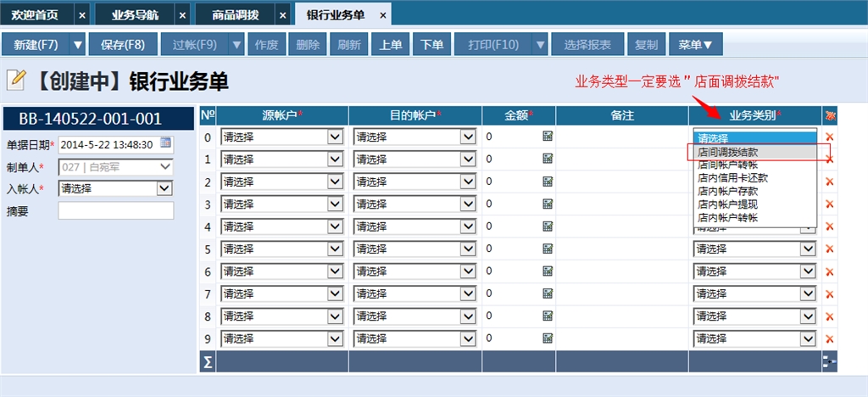Delete row 0 with red X
The image size is (868, 397).
(x=829, y=137)
